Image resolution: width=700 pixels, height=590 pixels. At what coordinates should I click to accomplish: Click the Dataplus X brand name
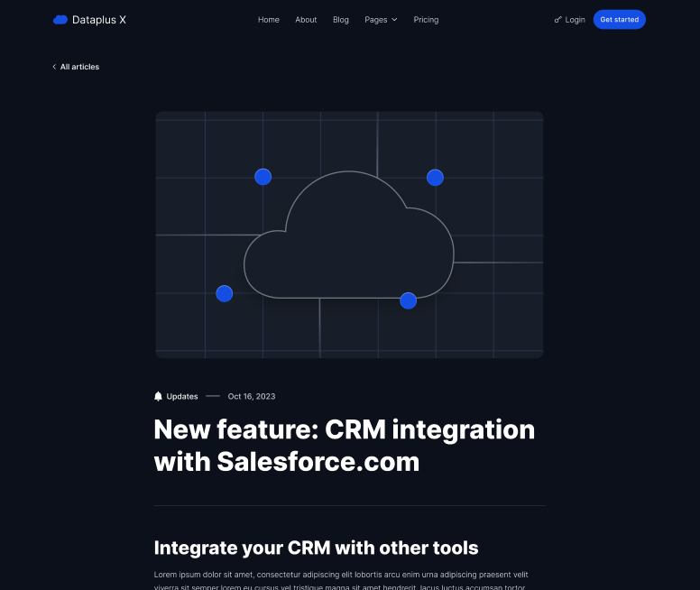click(x=99, y=20)
